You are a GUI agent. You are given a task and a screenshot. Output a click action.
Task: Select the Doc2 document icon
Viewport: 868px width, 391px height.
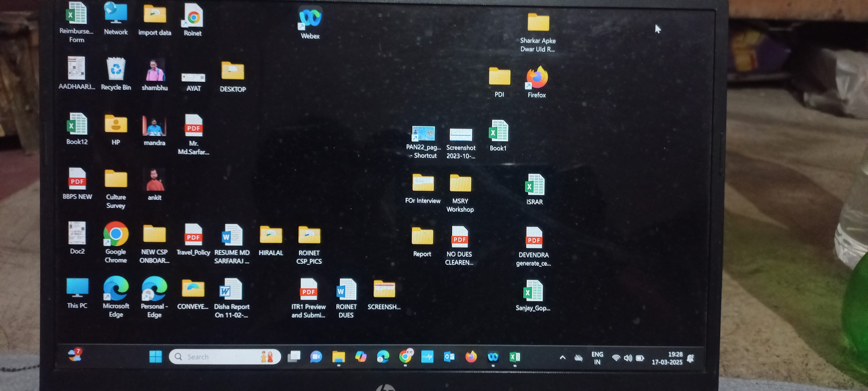click(77, 238)
